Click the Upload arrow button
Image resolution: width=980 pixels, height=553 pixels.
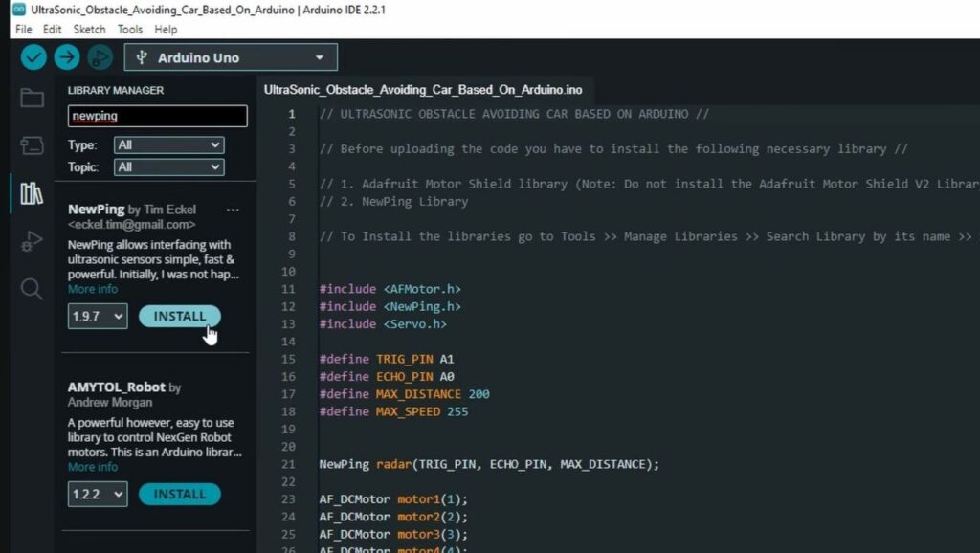point(66,57)
